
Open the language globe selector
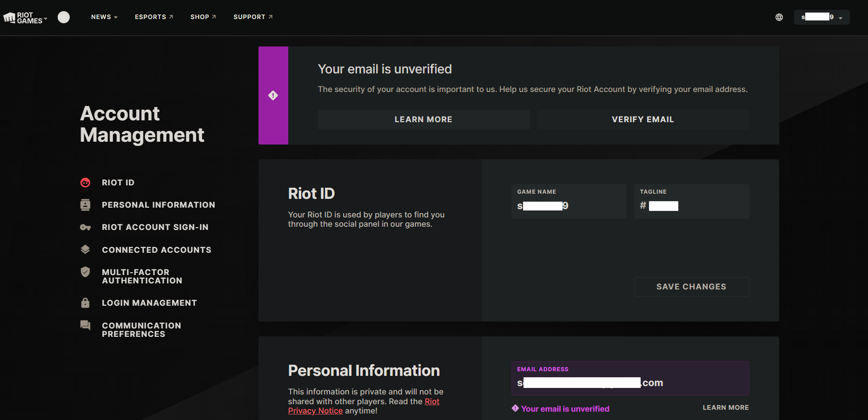pos(779,17)
